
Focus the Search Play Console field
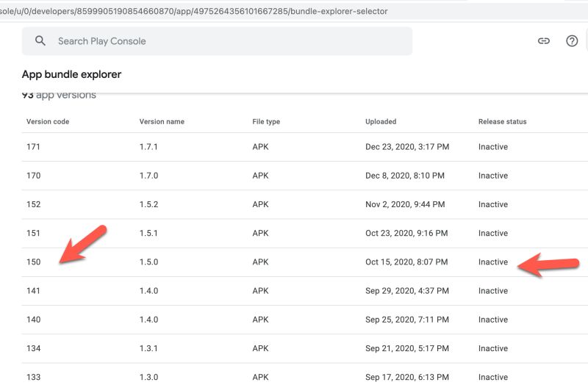[x=217, y=41]
